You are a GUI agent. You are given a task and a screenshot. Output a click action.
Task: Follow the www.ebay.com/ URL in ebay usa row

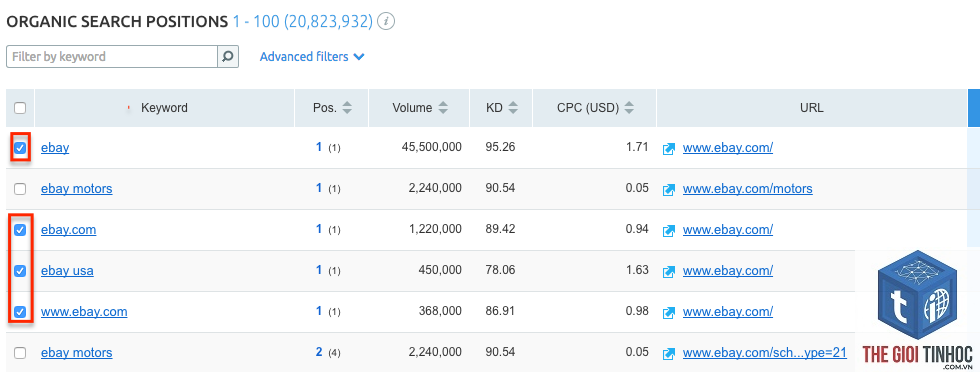(728, 271)
